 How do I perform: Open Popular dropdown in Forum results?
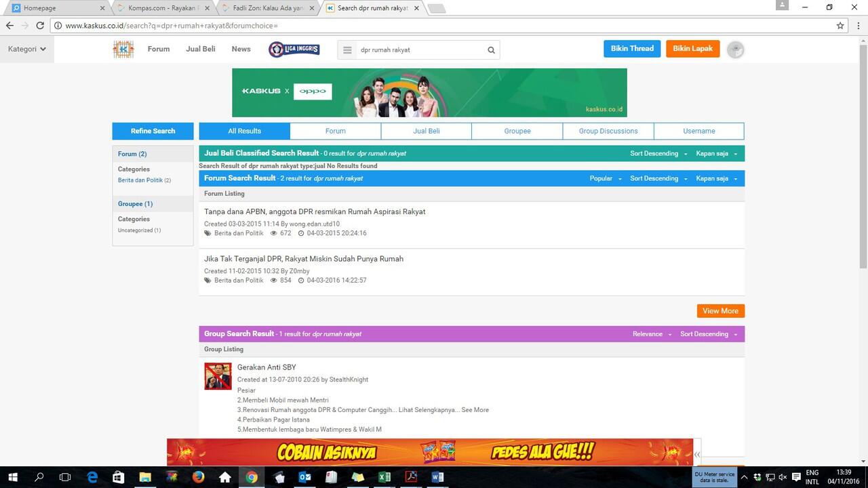click(605, 178)
